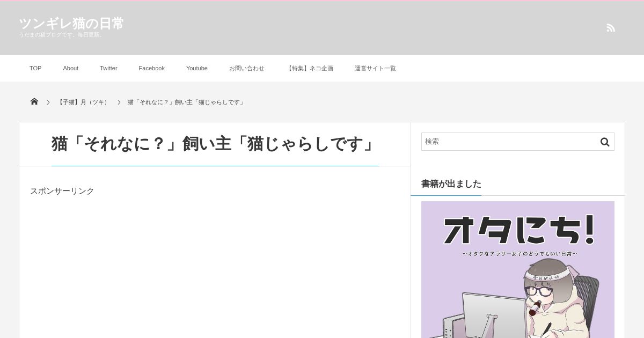This screenshot has height=338, width=644.
Task: Click breadcrumb 猫「それなに?」飼い主「猫じゃらしです」
Action: coord(186,102)
